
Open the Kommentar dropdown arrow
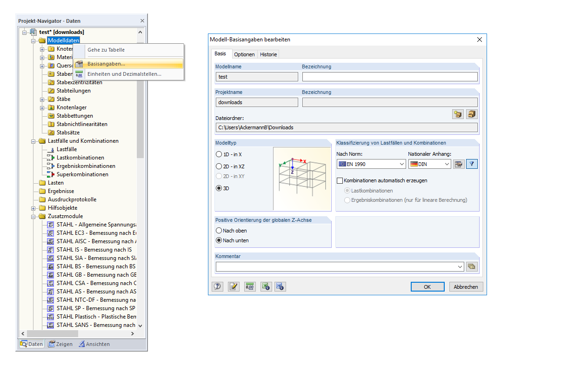460,266
